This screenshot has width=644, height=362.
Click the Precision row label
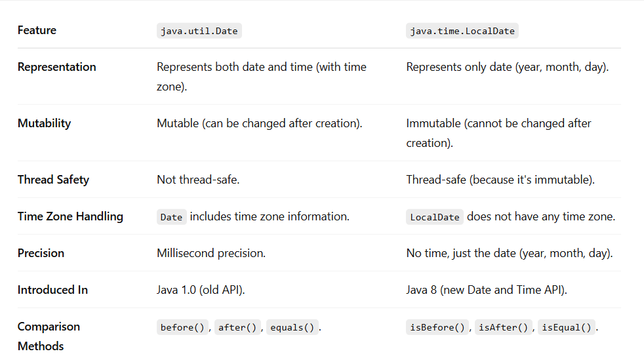[42, 253]
